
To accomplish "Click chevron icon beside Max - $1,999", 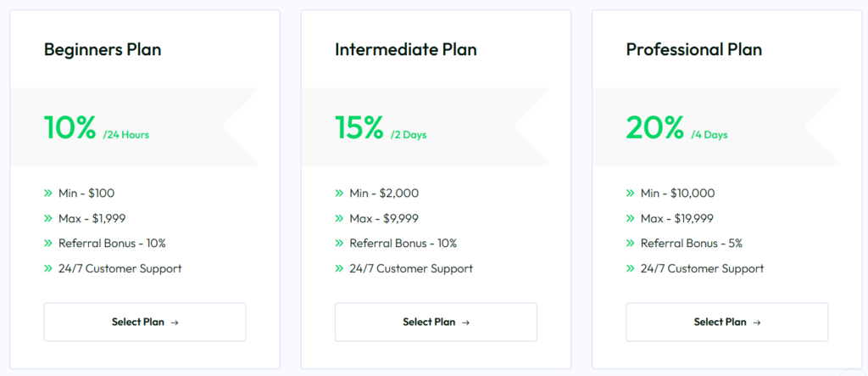I will pyautogui.click(x=48, y=219).
